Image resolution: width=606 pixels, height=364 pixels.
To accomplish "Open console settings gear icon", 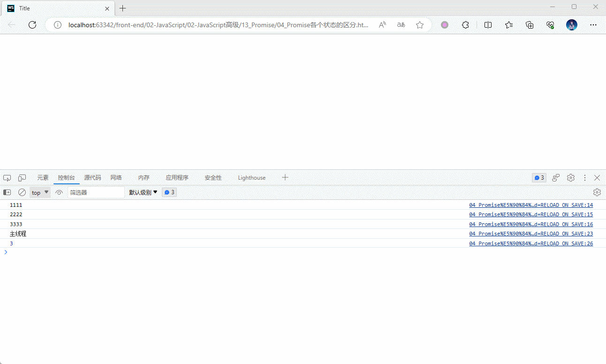I will (x=597, y=192).
